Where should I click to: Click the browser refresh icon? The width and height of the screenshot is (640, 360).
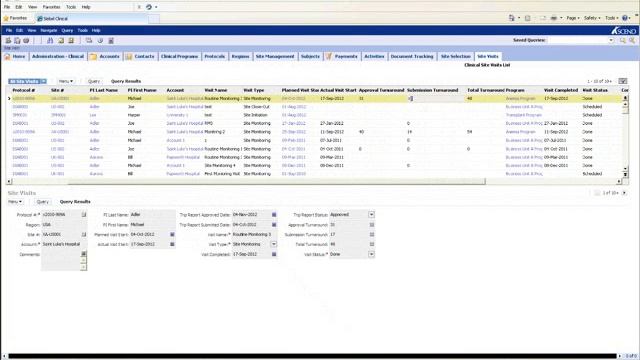149,7
